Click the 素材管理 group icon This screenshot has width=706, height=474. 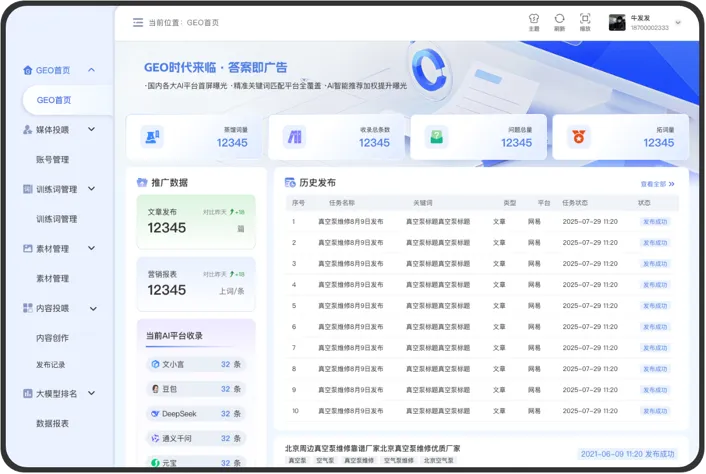point(27,248)
